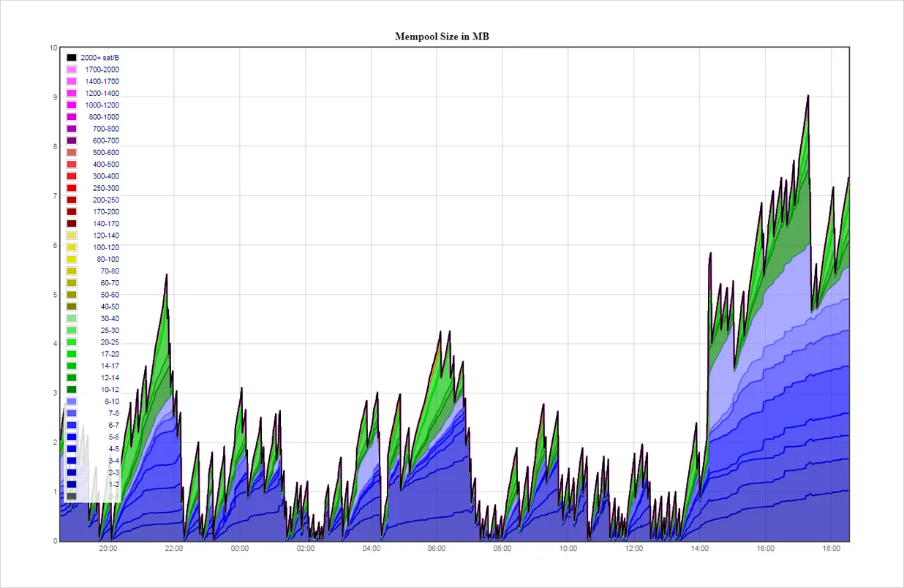The image size is (904, 588).
Task: Select the 1400-1700 legend color swatch
Action: tap(72, 81)
